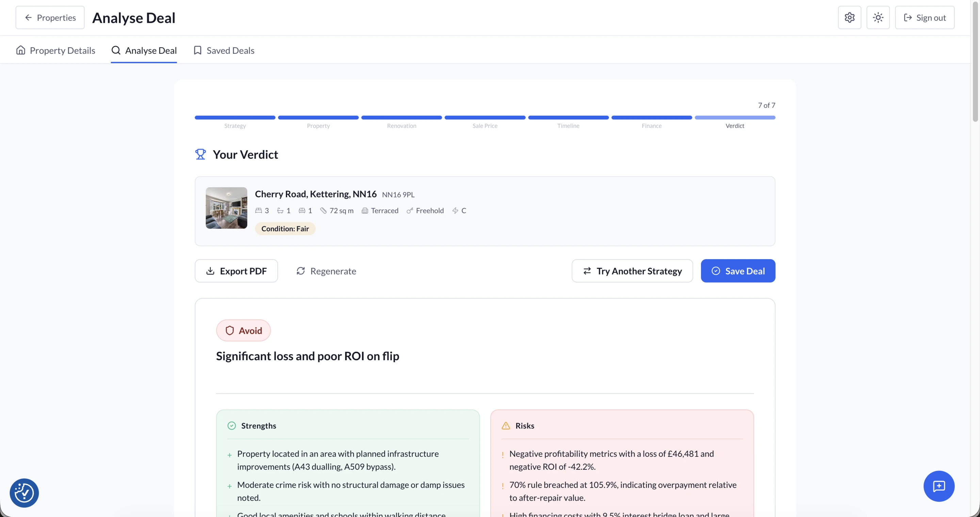Click the bedrooms icon showing 3
Image resolution: width=980 pixels, height=517 pixels.
[x=258, y=211]
